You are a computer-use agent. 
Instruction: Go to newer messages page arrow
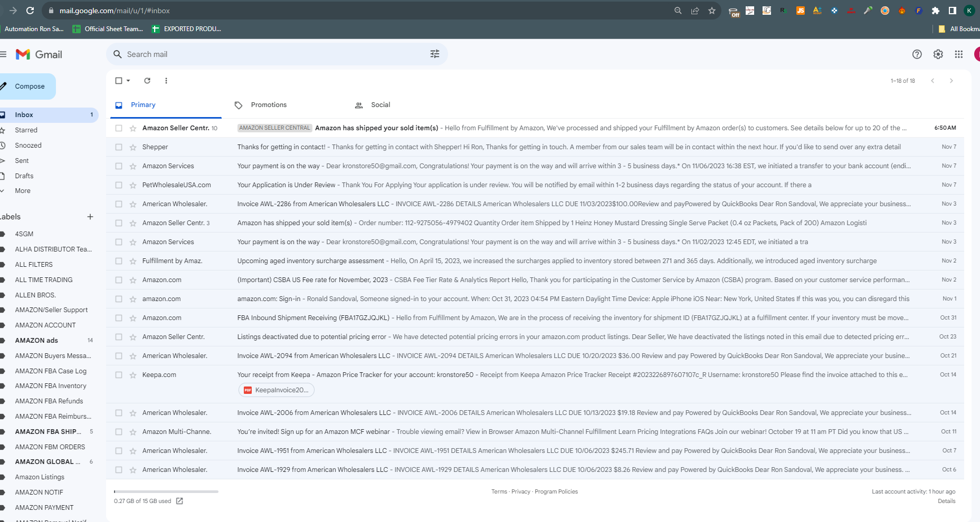pos(933,81)
